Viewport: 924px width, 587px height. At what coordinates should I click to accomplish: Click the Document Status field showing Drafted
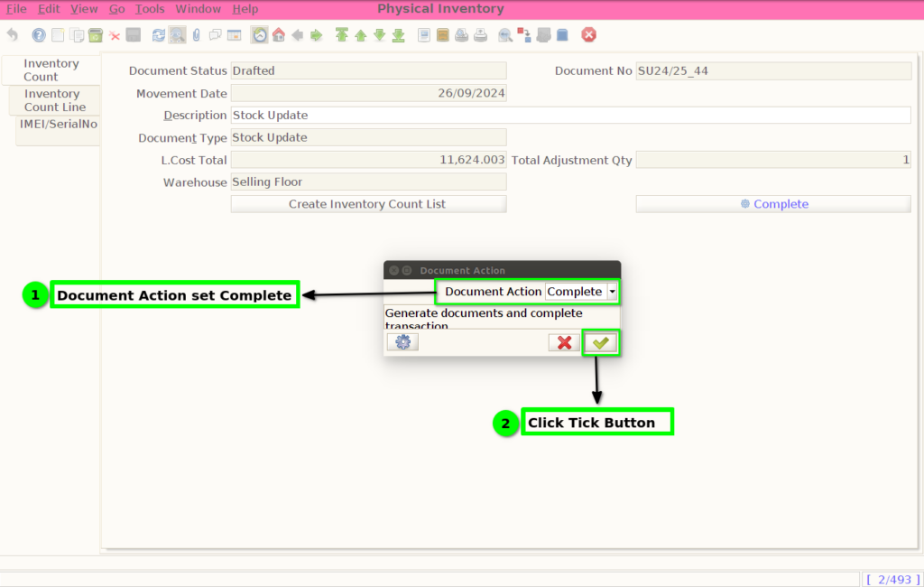pos(368,70)
